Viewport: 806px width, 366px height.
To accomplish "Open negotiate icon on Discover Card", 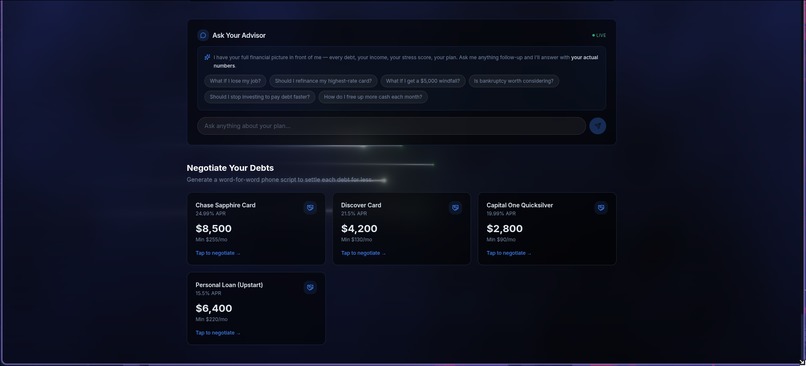I will click(x=455, y=208).
